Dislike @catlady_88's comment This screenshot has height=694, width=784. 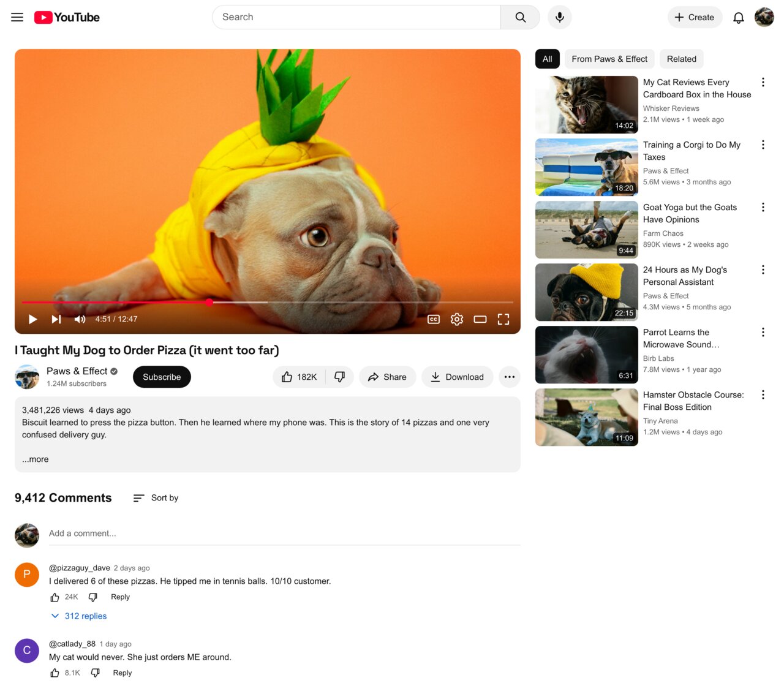coord(96,673)
